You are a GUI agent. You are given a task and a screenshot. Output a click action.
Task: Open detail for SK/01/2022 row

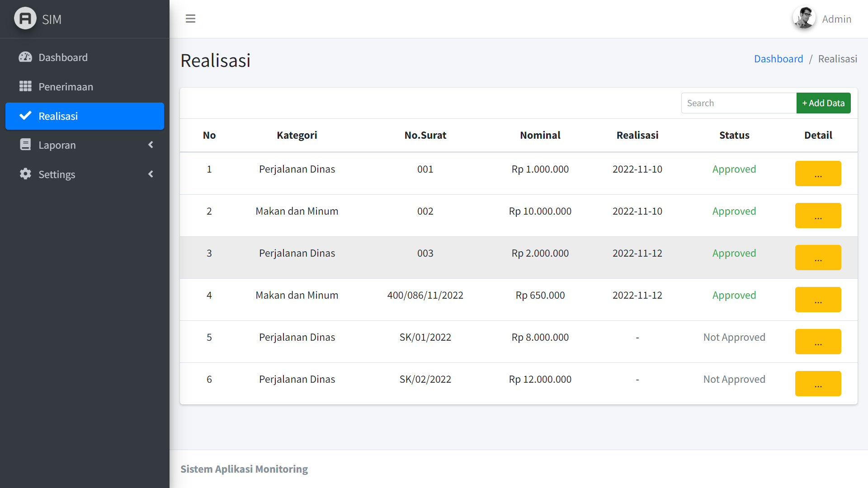(x=818, y=342)
